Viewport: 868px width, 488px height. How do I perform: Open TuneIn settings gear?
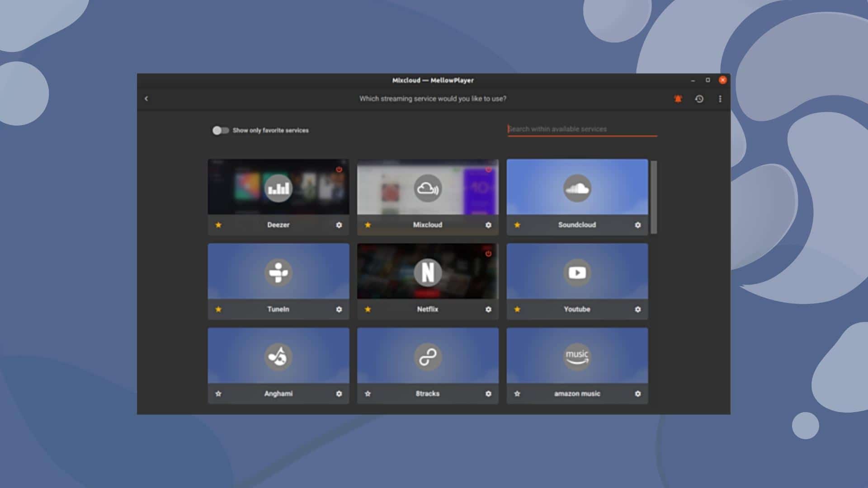339,310
